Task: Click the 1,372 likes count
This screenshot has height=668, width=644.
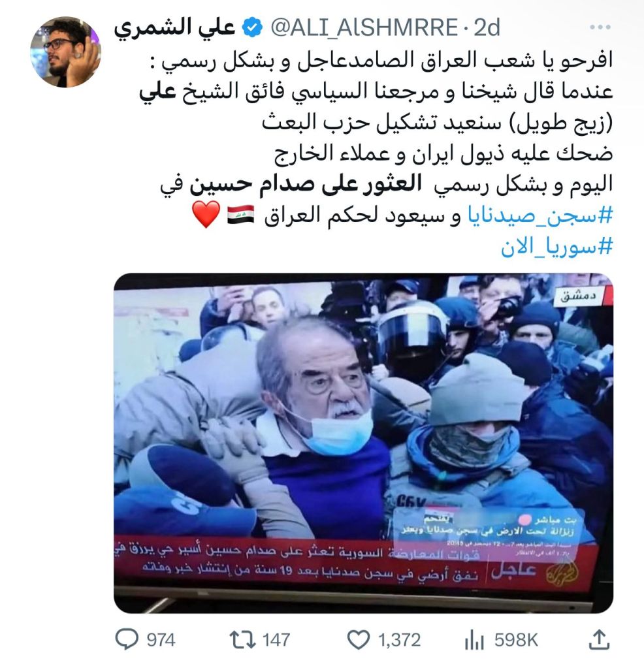Action: click(x=399, y=641)
